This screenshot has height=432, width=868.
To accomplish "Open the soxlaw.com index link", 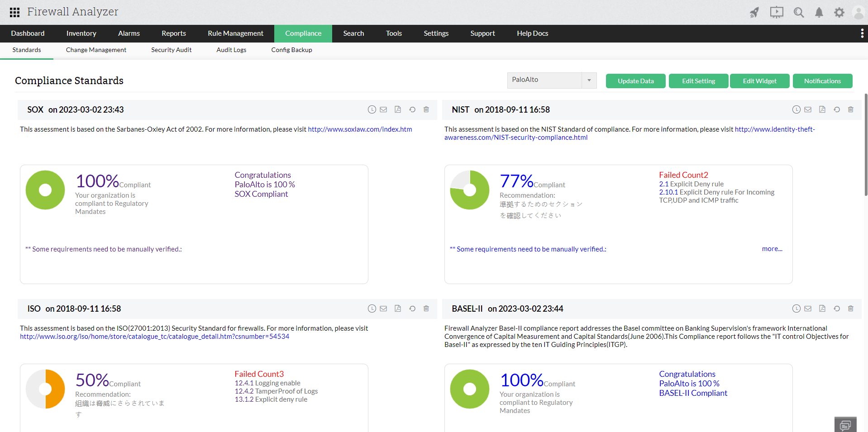I will point(360,129).
